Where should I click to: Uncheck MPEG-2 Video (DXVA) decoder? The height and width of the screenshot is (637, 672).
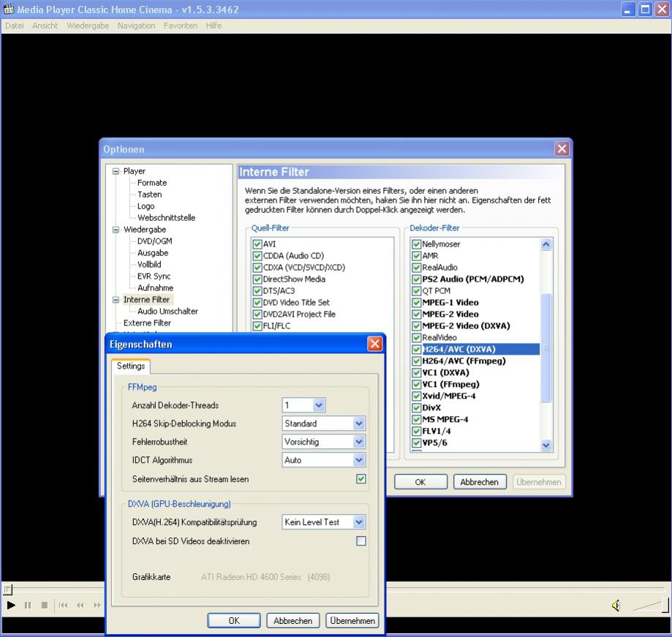click(416, 325)
